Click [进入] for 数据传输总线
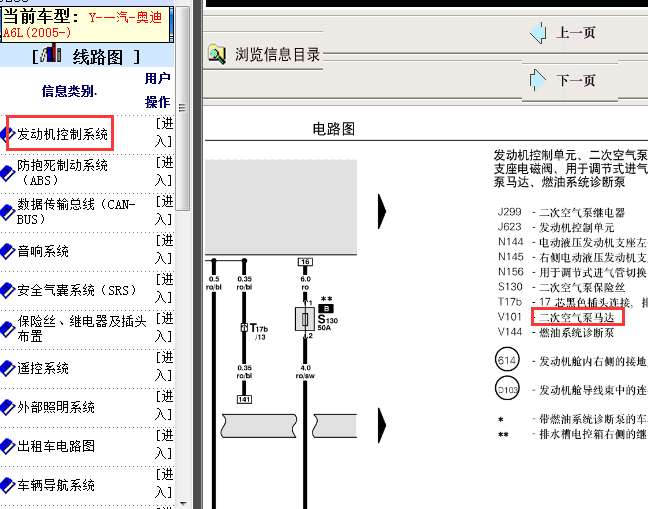This screenshot has width=648, height=509. coord(164,210)
